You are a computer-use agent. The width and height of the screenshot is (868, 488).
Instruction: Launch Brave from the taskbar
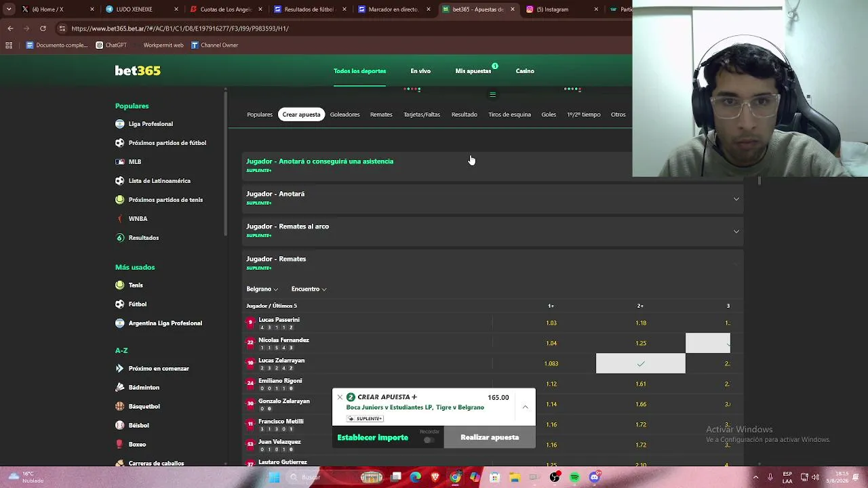(x=435, y=477)
